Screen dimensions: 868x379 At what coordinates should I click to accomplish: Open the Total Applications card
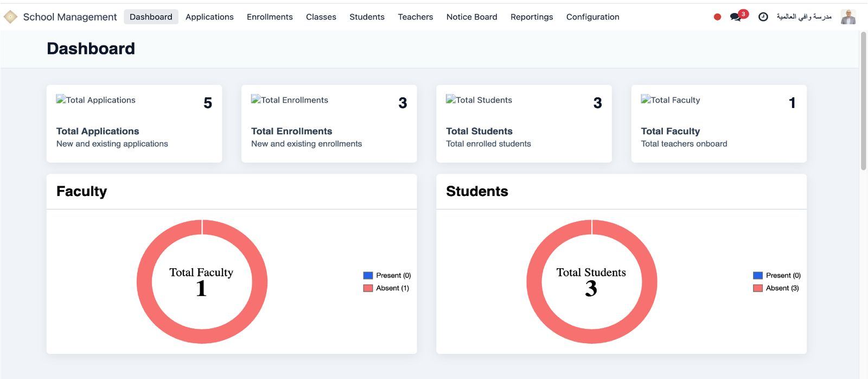tap(134, 123)
